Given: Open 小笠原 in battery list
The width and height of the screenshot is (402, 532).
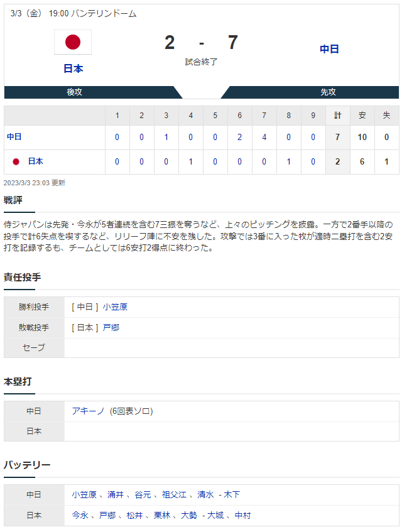Looking at the screenshot, I should click(84, 495).
